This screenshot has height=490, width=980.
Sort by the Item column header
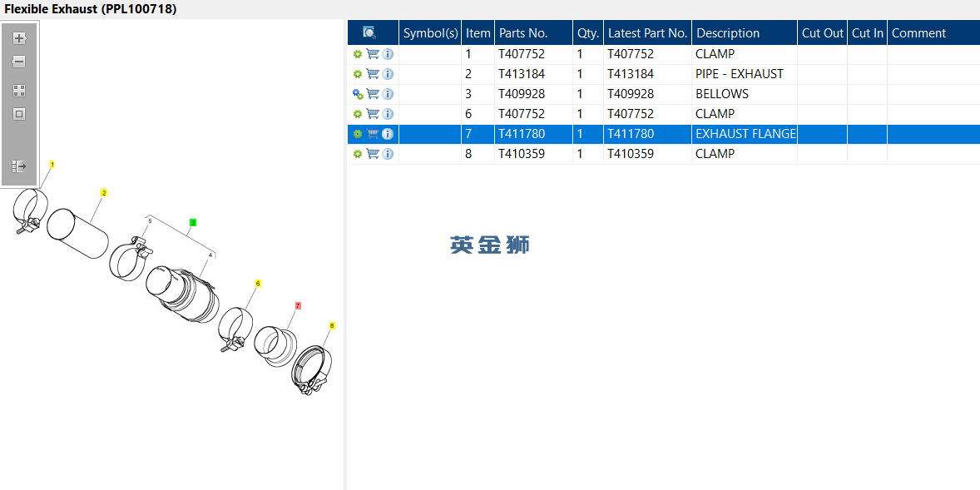478,33
